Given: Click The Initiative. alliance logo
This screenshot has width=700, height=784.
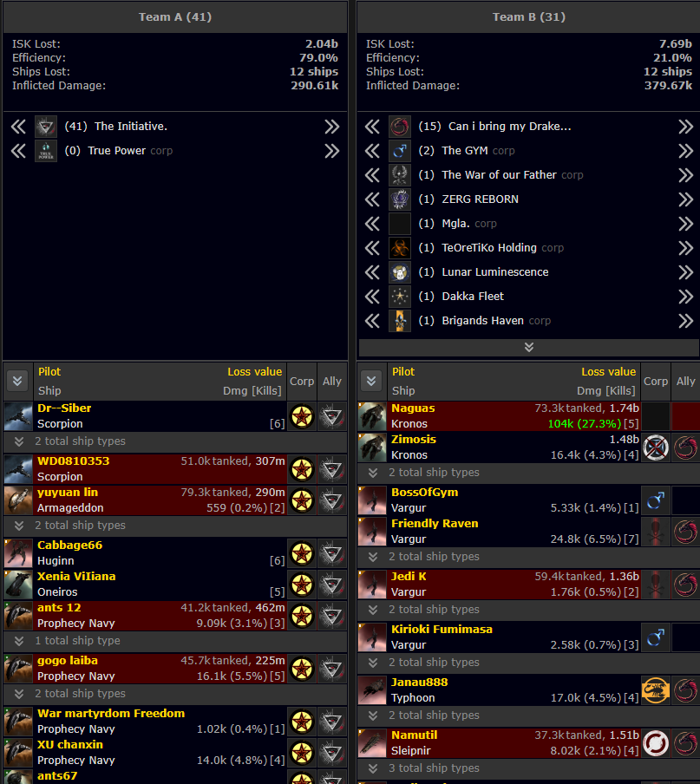Looking at the screenshot, I should click(x=46, y=127).
